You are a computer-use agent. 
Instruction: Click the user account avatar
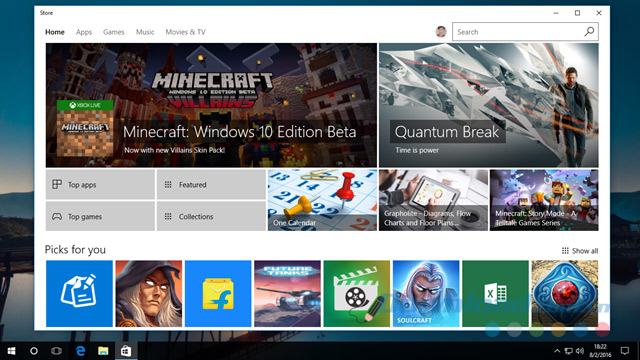coord(441,31)
